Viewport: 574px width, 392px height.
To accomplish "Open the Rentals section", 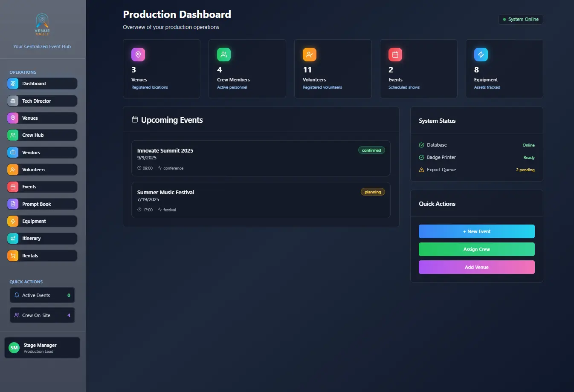I will coord(42,256).
